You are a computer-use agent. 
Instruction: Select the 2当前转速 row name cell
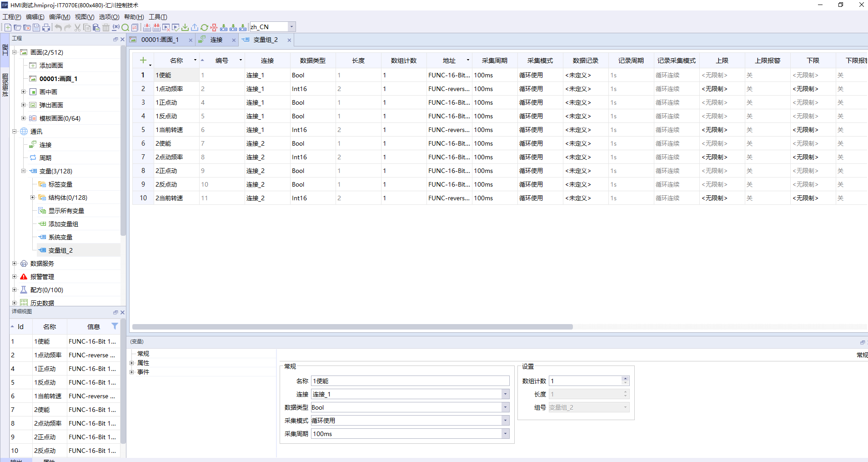tap(176, 198)
